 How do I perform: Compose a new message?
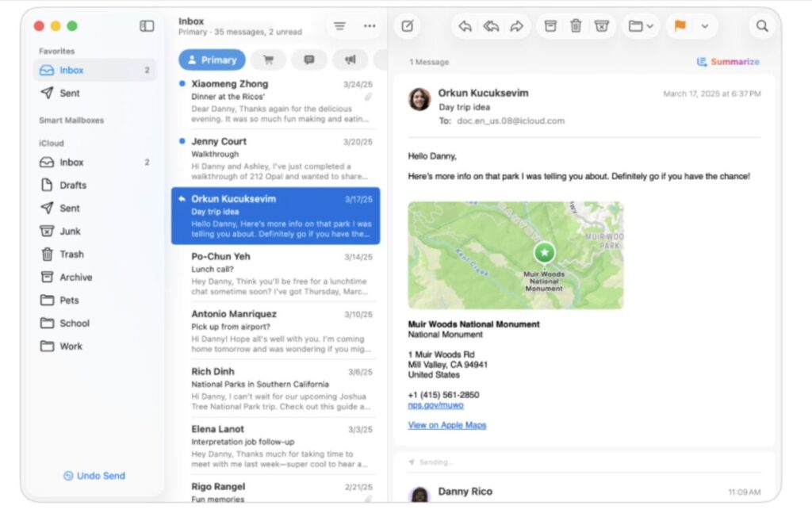coord(408,26)
